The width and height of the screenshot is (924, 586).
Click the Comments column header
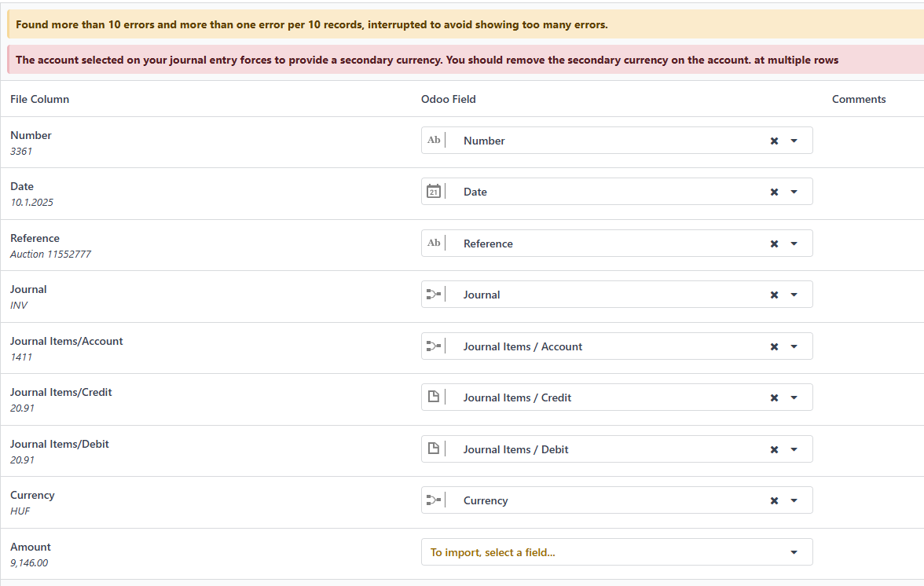[859, 99]
